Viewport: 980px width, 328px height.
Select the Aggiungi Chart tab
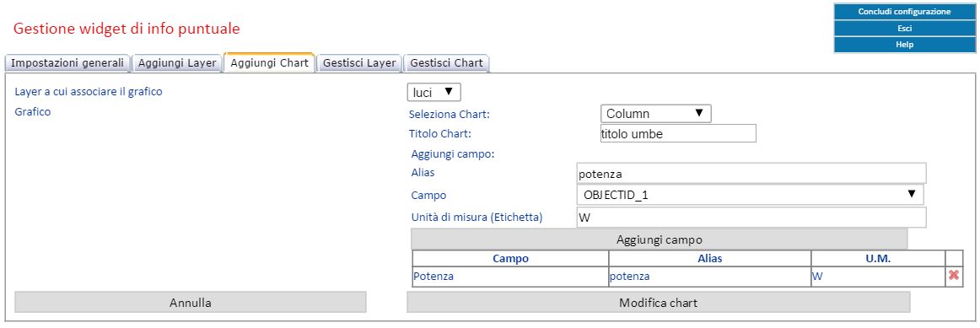coord(269,63)
